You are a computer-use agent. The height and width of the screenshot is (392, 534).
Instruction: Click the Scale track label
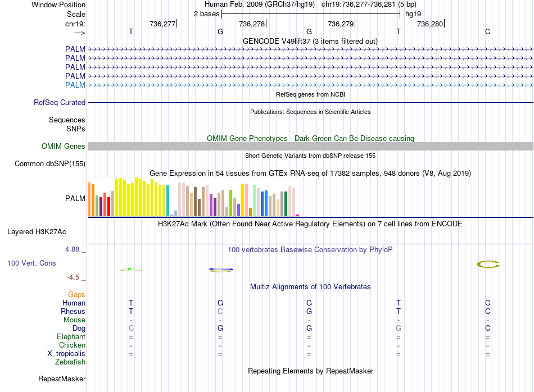[x=76, y=14]
